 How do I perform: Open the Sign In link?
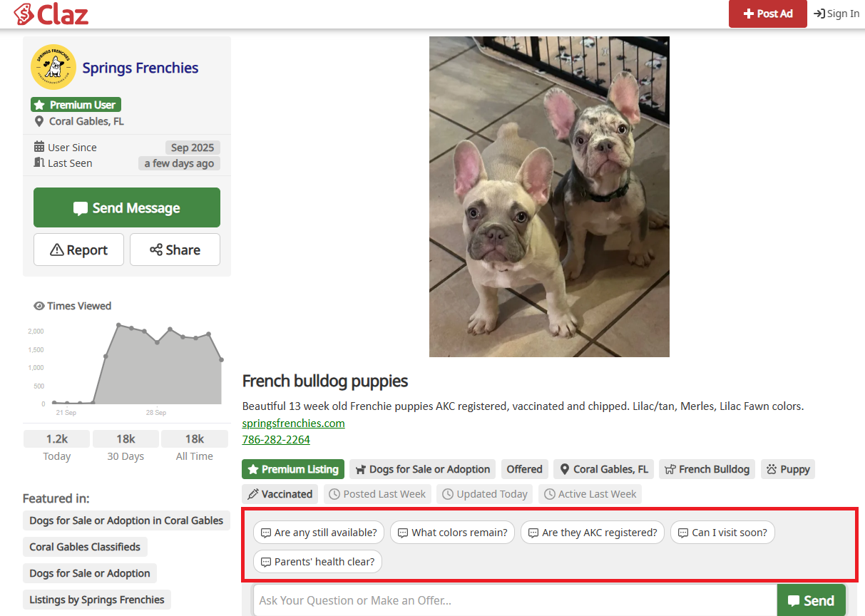click(836, 14)
